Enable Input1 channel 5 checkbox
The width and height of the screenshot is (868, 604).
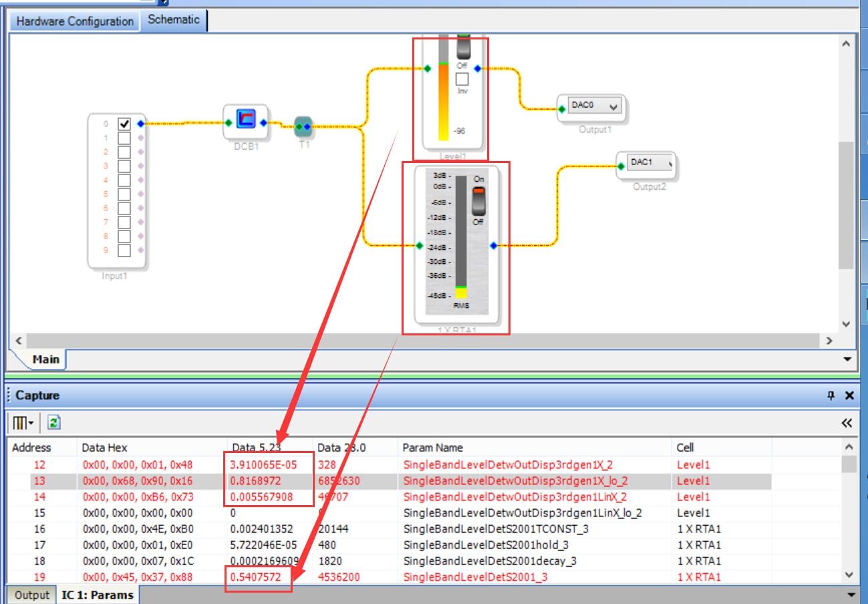click(124, 194)
